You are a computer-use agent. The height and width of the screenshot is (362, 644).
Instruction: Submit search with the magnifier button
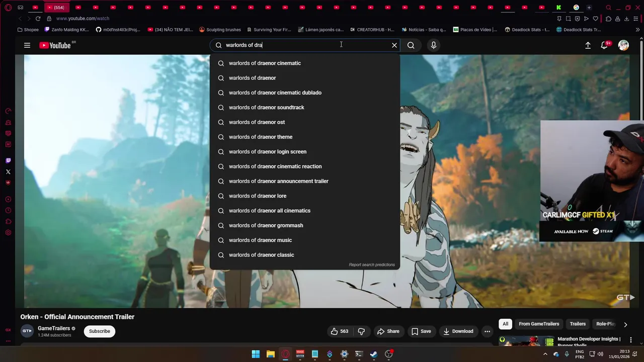(x=411, y=45)
